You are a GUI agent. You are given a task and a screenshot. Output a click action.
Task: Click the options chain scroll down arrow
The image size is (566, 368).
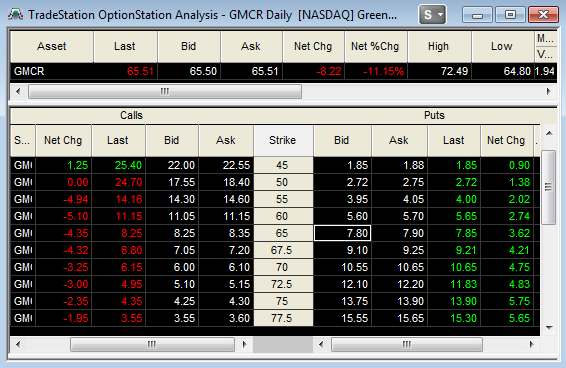549,328
